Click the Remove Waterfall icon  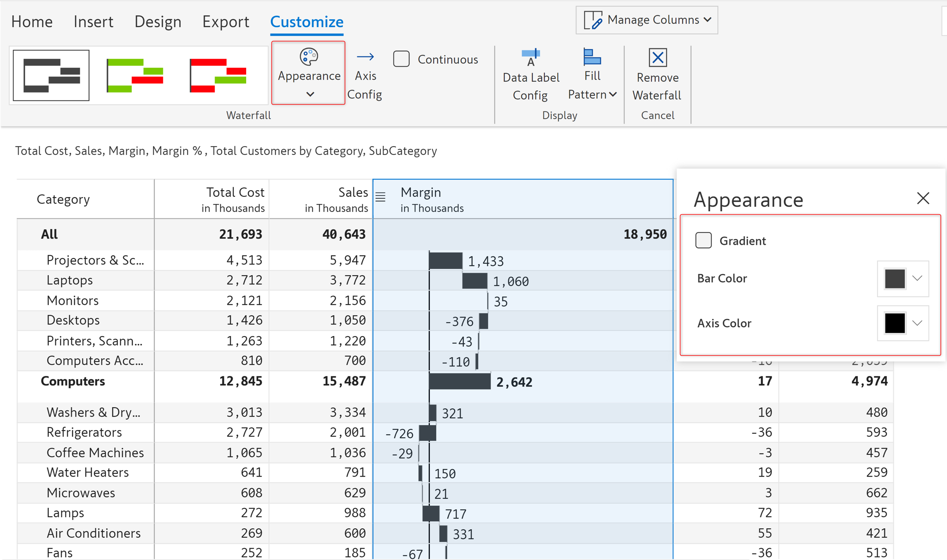coord(657,58)
